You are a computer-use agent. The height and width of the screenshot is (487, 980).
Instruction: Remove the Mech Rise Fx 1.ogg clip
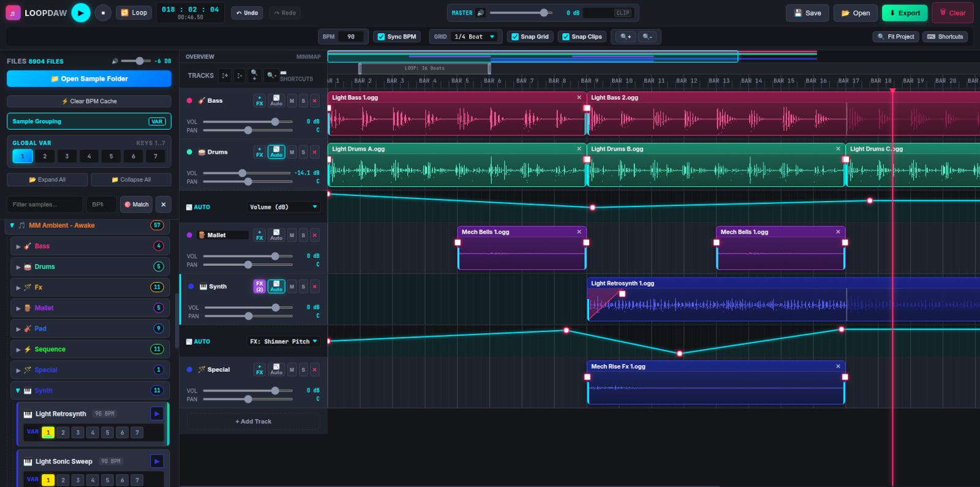838,366
